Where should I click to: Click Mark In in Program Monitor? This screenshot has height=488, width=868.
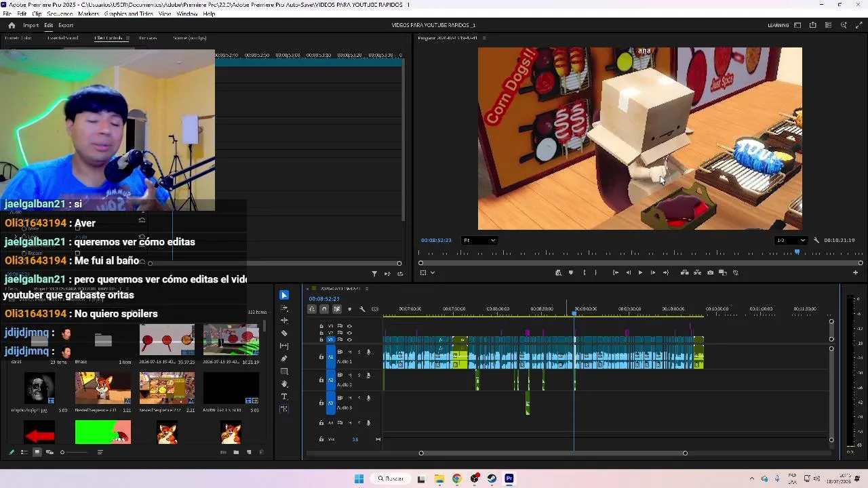[584, 272]
